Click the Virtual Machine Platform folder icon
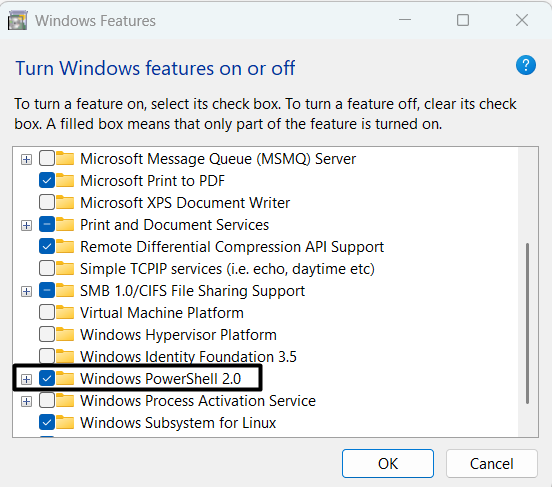This screenshot has height=487, width=552. tap(65, 312)
